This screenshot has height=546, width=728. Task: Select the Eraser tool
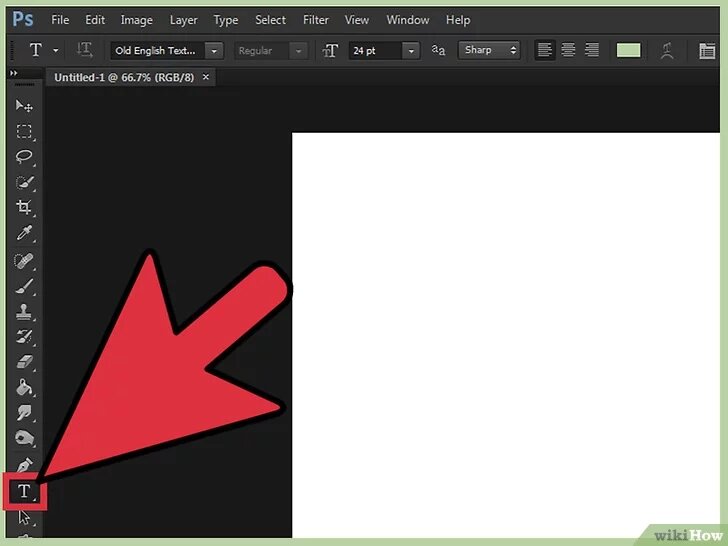point(24,362)
